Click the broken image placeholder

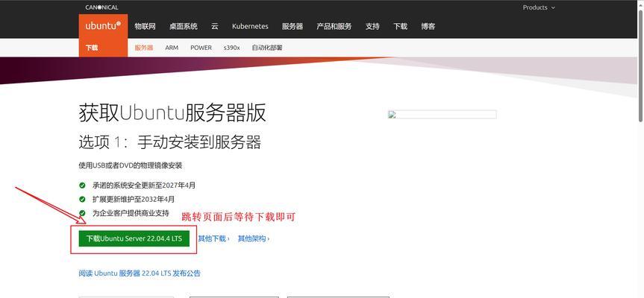pos(443,115)
